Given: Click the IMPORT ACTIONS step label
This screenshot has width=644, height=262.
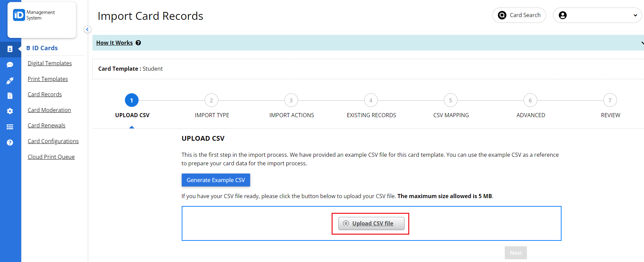Looking at the screenshot, I should 292,115.
